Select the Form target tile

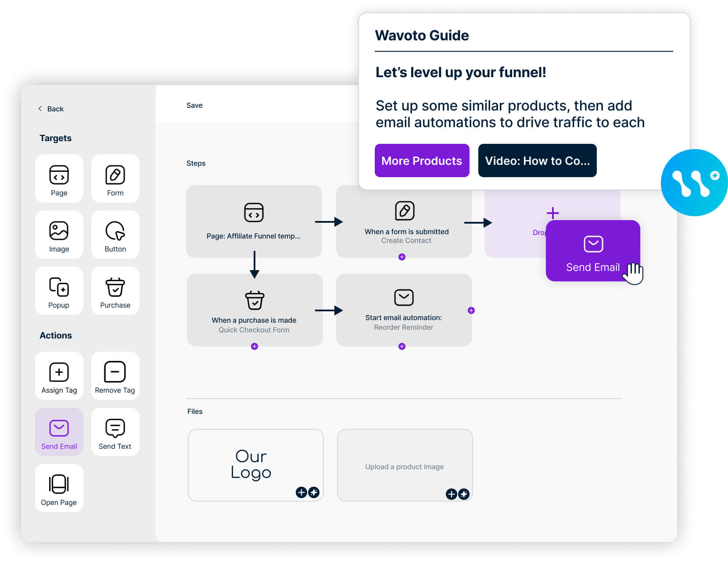click(x=115, y=178)
